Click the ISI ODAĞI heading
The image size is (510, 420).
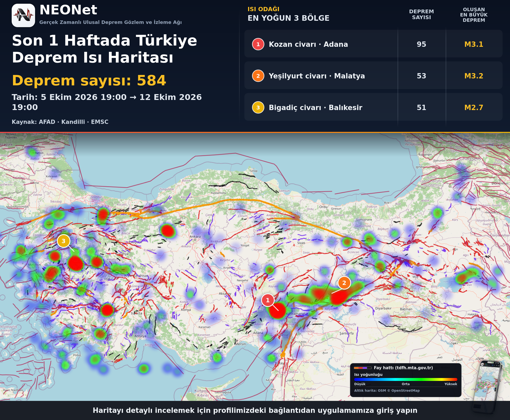[263, 9]
